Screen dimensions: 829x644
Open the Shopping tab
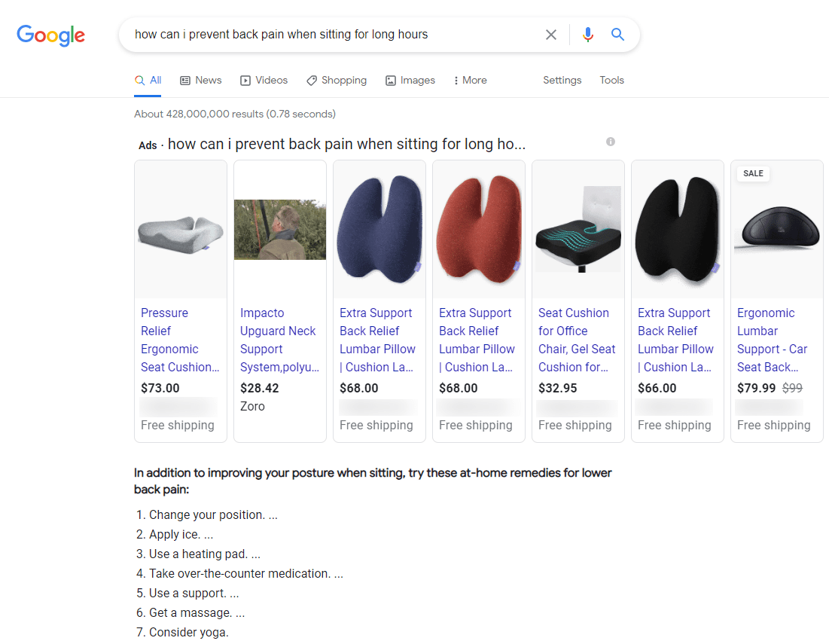pyautogui.click(x=337, y=81)
